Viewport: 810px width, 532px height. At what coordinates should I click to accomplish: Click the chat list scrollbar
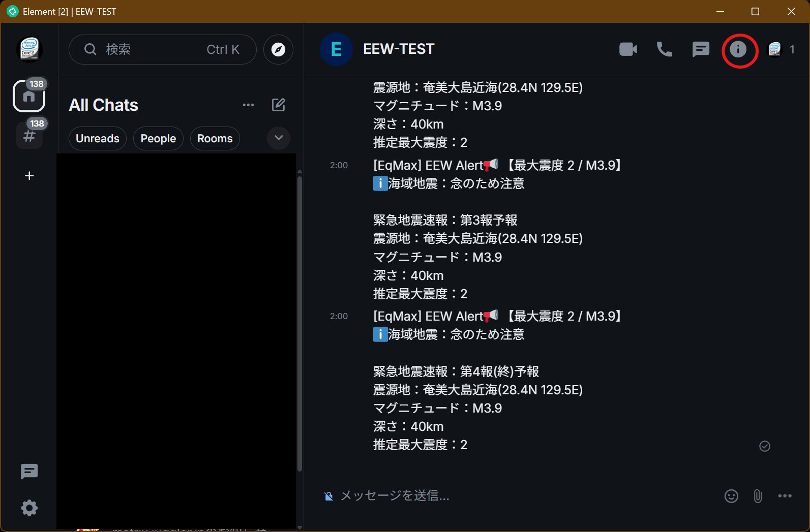click(x=299, y=323)
